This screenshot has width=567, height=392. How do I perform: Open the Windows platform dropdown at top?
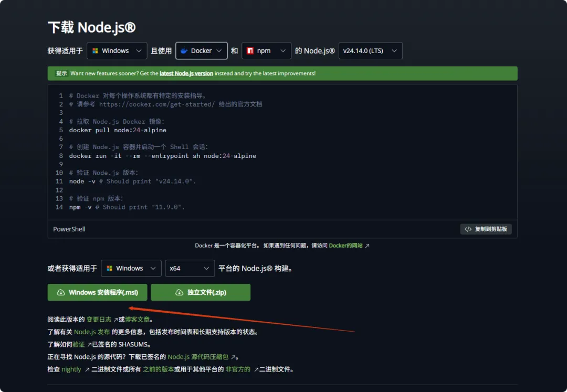click(x=117, y=50)
